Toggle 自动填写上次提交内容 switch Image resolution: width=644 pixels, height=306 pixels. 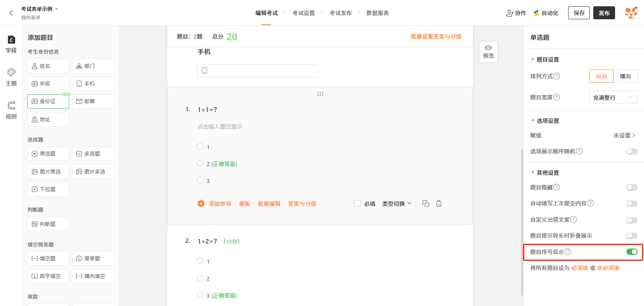pyautogui.click(x=632, y=203)
